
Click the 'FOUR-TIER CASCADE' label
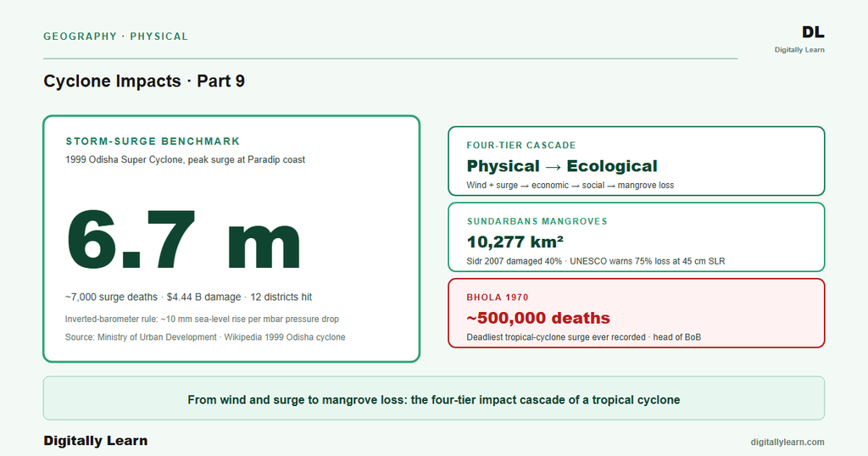coord(521,146)
